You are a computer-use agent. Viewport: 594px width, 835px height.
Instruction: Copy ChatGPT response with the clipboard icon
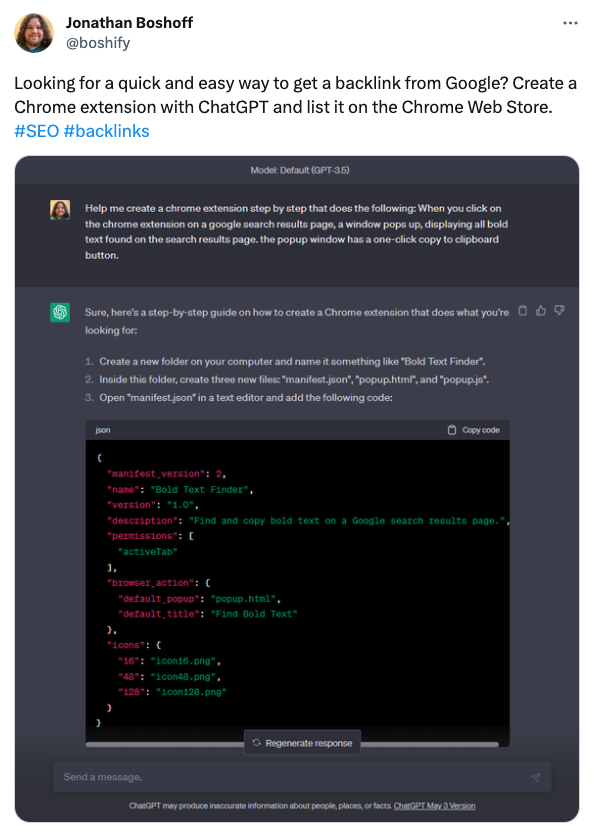pos(523,310)
